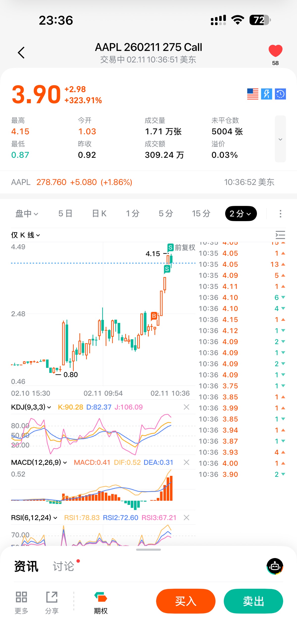Tap the trade list toggle icon
297x644 pixels.
coord(280,235)
